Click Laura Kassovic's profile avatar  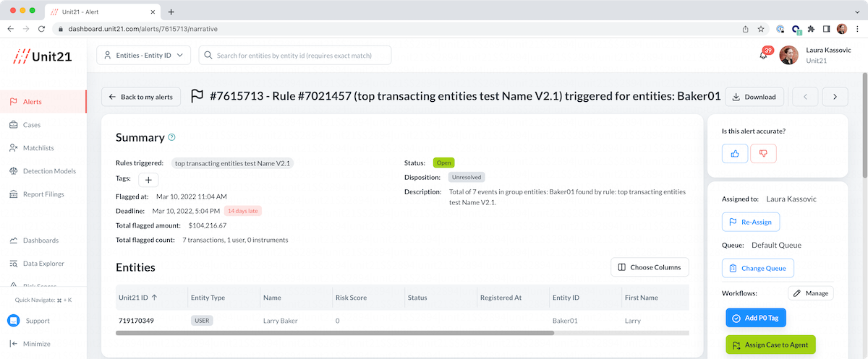tap(788, 56)
